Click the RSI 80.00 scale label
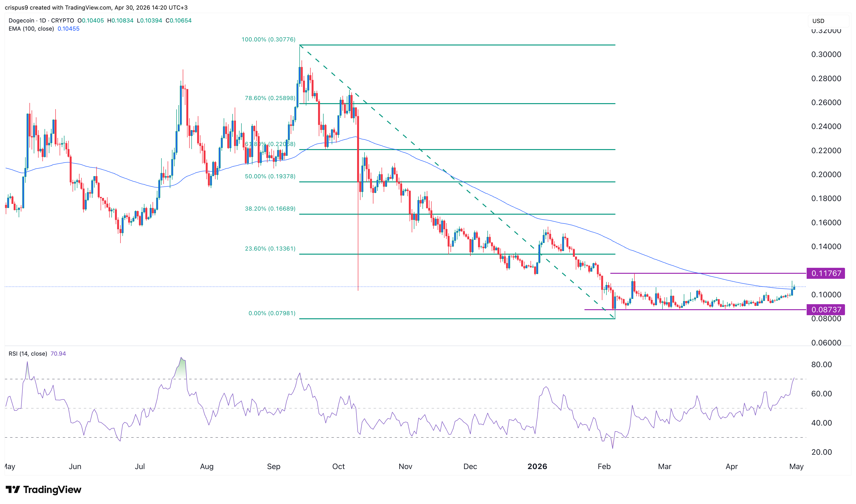 coord(821,364)
